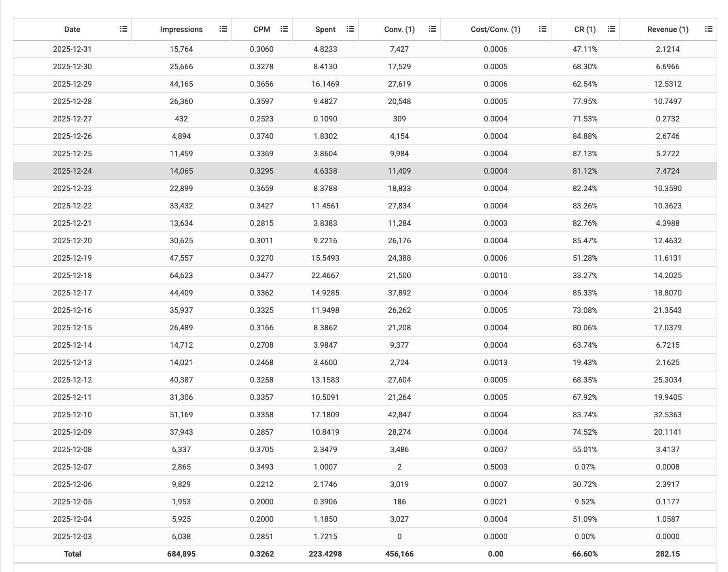
Task: Sort table by Revenue (1) header text
Action: click(668, 29)
